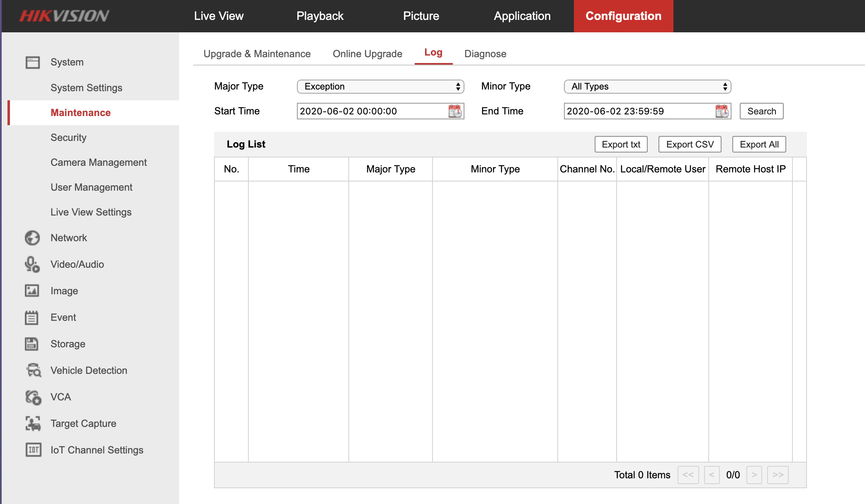Open the Storage settings section
This screenshot has width=865, height=504.
[x=68, y=344]
